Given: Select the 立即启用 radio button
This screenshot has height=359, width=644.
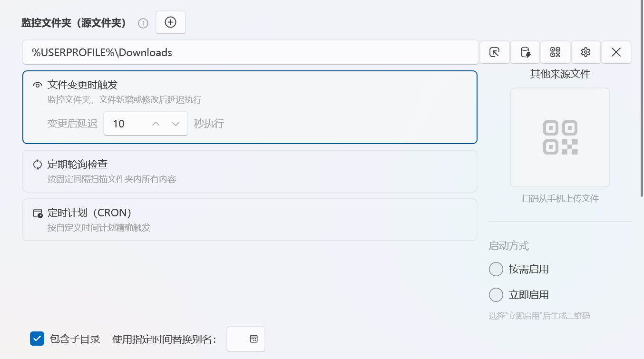Looking at the screenshot, I should click(496, 295).
